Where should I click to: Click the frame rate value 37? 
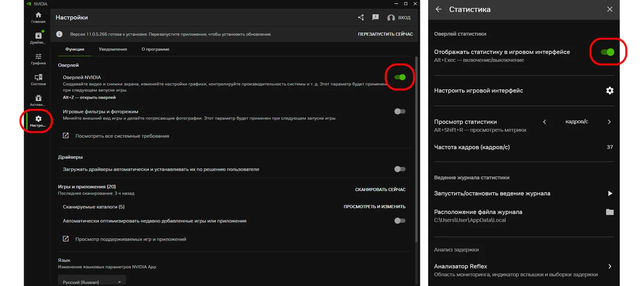tap(610, 147)
